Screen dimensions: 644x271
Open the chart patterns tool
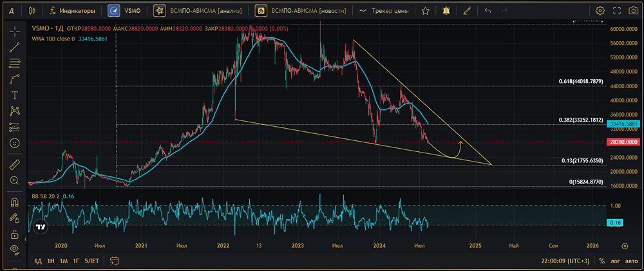(15, 111)
